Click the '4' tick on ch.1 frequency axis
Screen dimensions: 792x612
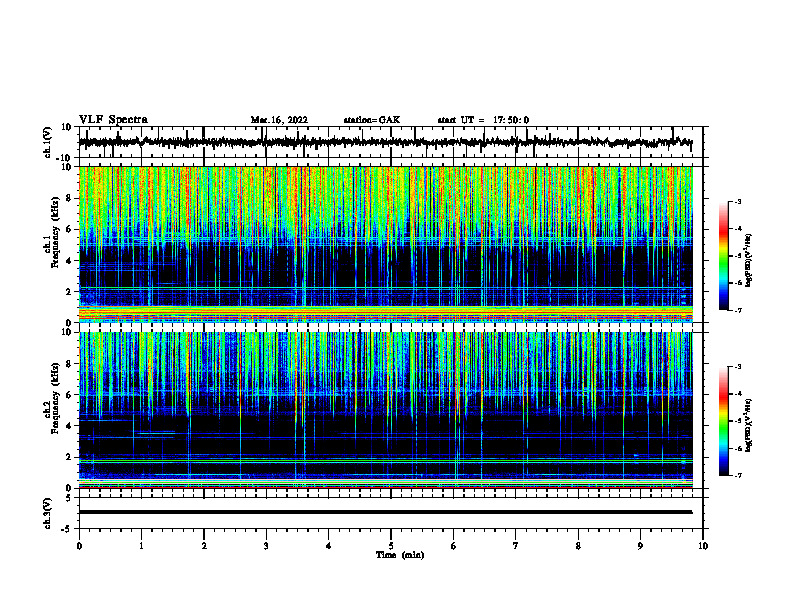[70, 261]
